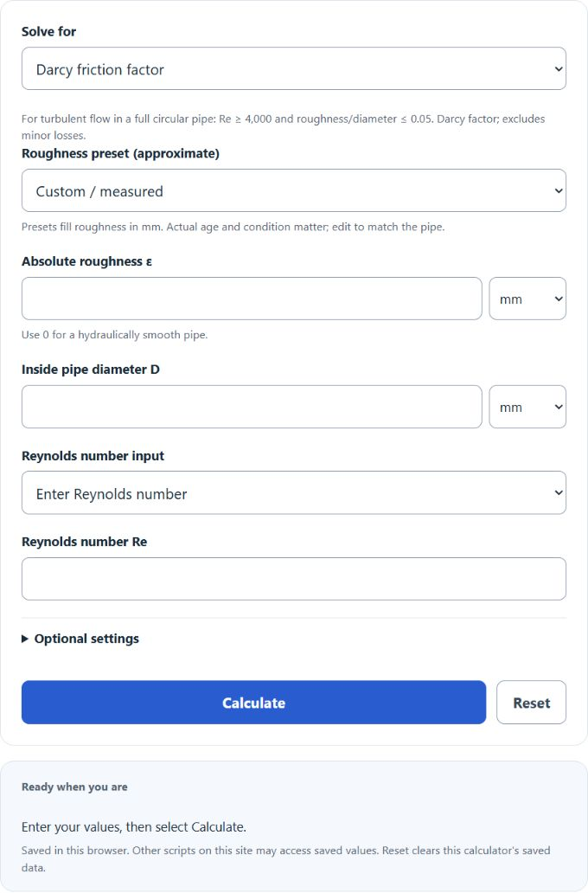The image size is (588, 893).
Task: Focus the Inside pipe diameter D input box
Action: coord(252,408)
